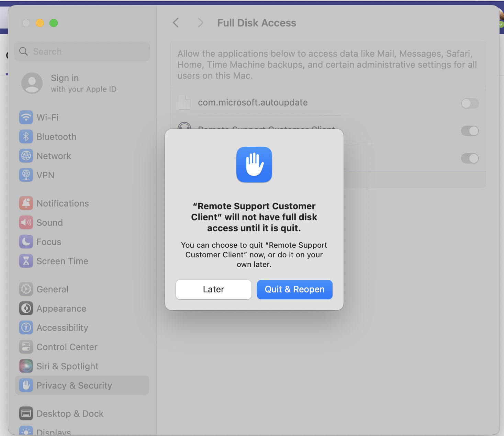Click the Wi-Fi icon in sidebar
Viewport: 504px width, 436px height.
pos(26,118)
